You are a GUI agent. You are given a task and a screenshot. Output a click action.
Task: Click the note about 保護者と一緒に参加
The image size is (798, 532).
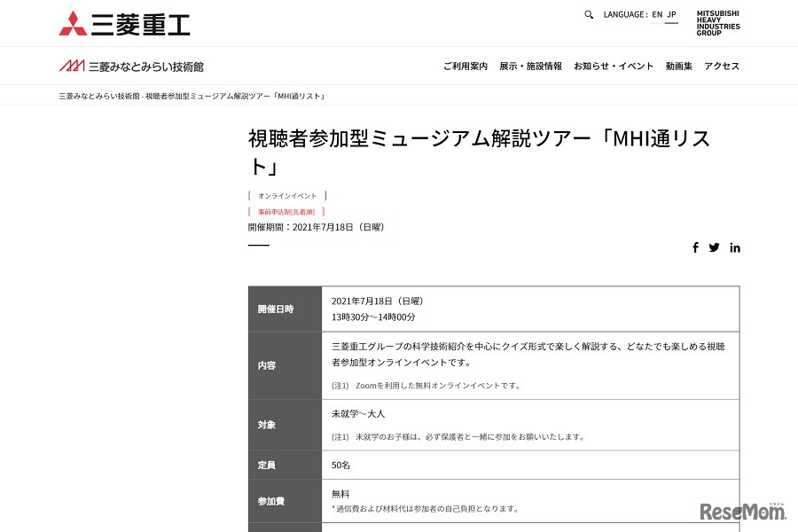(x=458, y=437)
